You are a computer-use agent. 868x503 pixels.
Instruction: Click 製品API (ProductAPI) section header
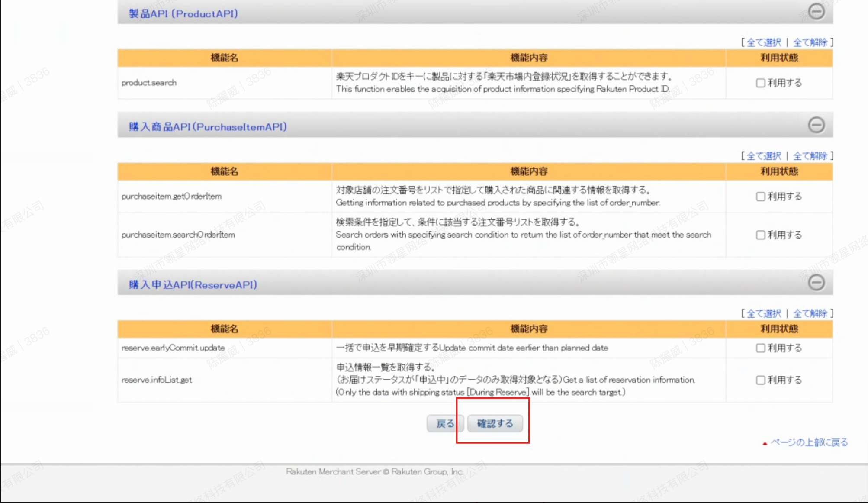(x=183, y=14)
